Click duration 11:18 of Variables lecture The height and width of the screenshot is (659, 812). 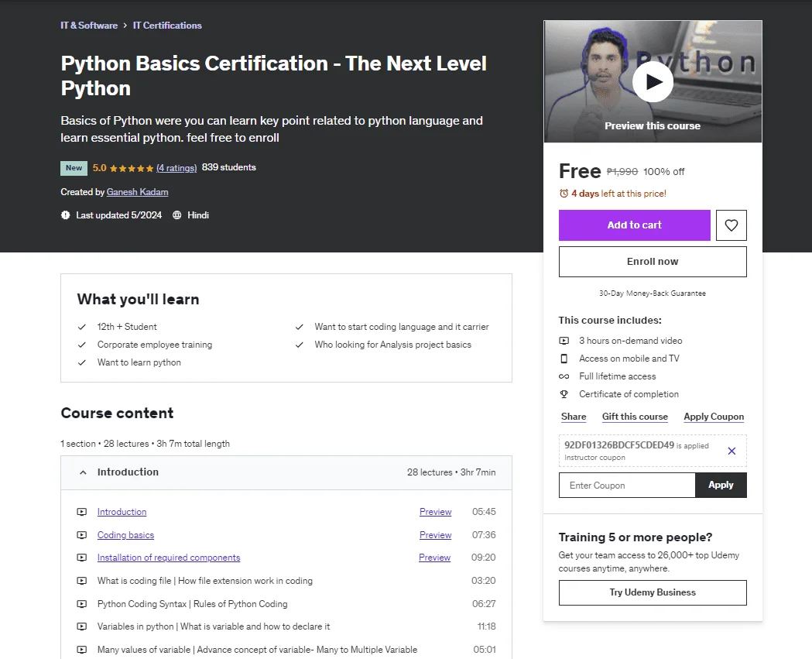click(486, 626)
